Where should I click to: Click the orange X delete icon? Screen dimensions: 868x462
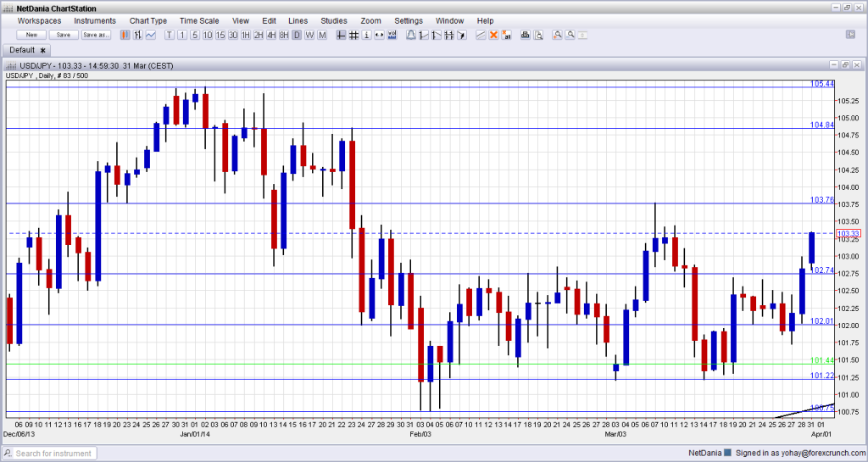(493, 35)
